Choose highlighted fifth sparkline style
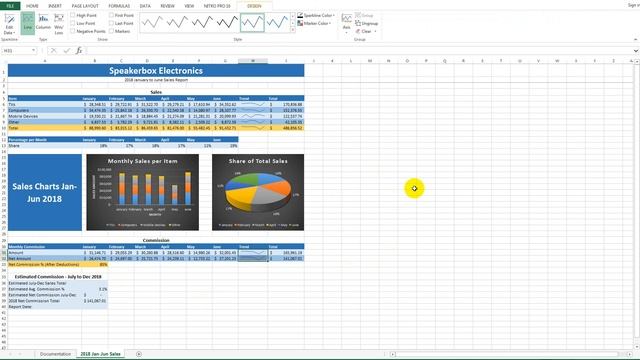 (252, 22)
